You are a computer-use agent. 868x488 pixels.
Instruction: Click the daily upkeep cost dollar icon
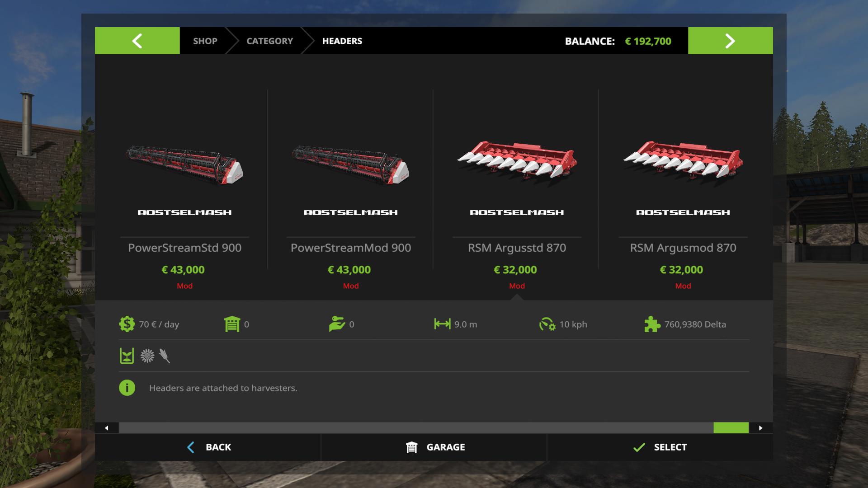coord(127,324)
